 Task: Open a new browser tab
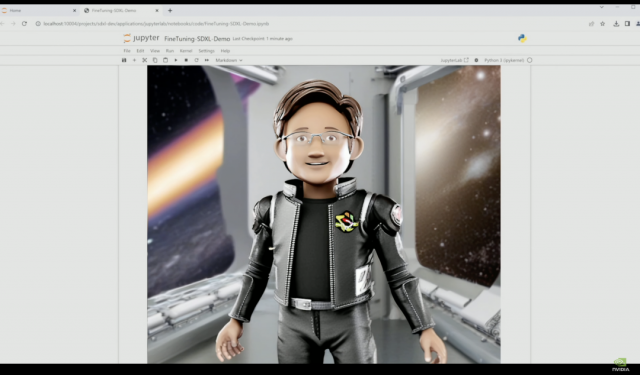click(x=170, y=11)
